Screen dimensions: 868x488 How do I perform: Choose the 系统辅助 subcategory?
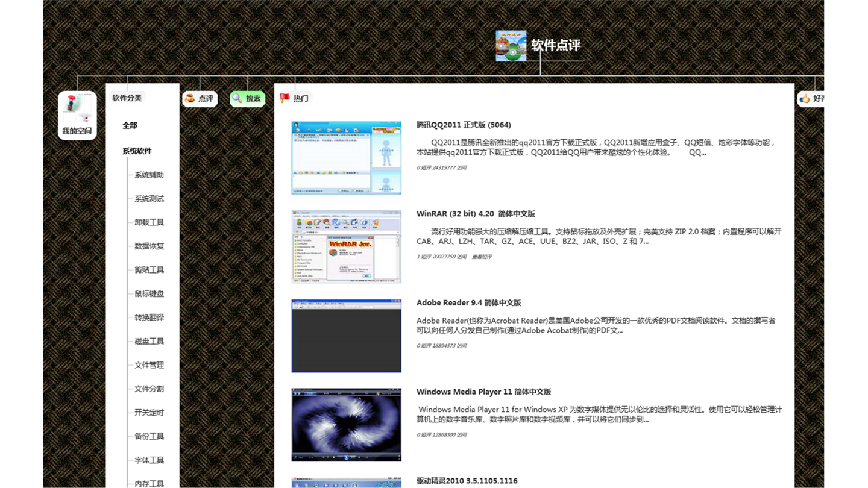point(149,175)
